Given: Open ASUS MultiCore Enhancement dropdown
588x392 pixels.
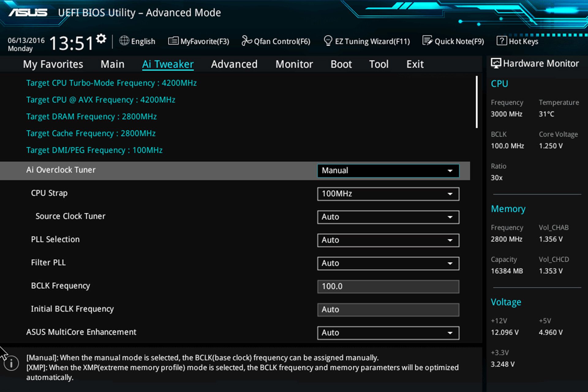Looking at the screenshot, I should (x=388, y=333).
